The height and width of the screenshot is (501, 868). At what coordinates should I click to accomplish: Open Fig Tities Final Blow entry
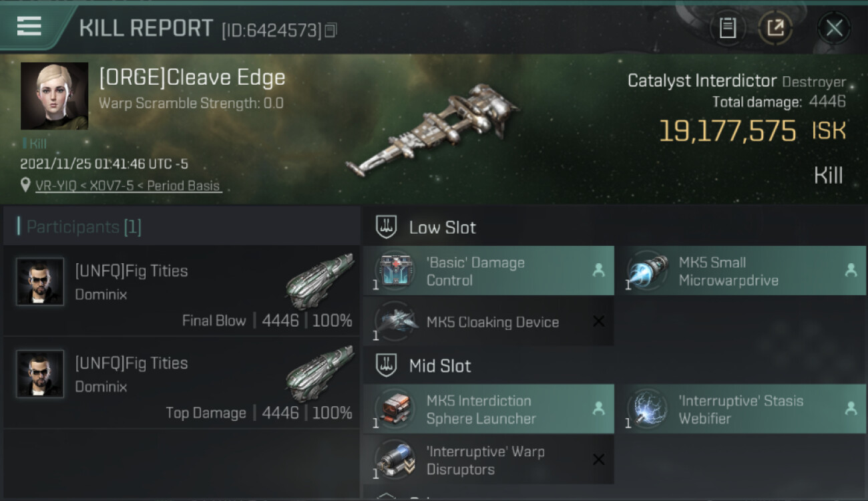(x=182, y=291)
